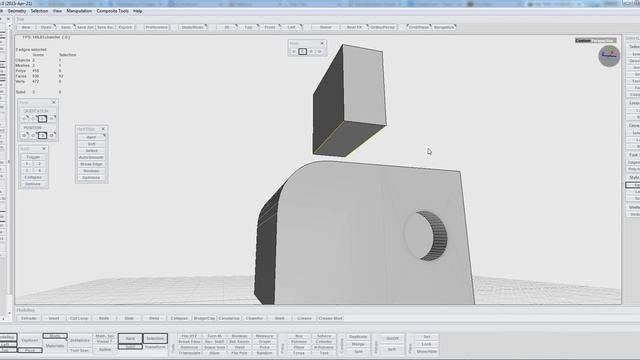Image resolution: width=640 pixels, height=360 pixels.
Task: Select the last Orientation mode icon
Action: coord(52,118)
